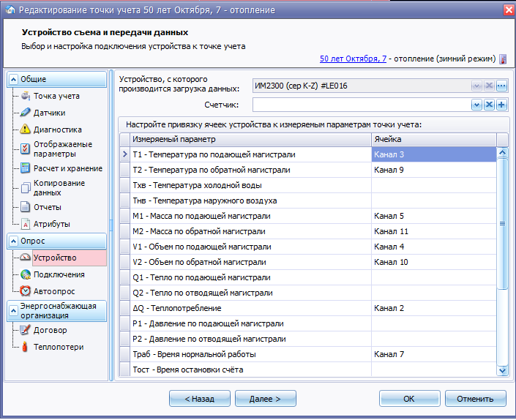Close the editing dialog window
Screen dimensions: 516x420
509,10
